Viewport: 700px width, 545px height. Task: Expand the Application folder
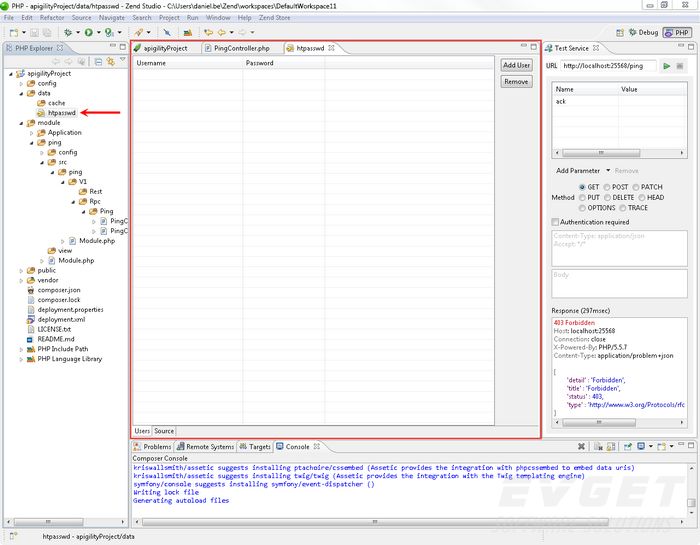tap(31, 133)
